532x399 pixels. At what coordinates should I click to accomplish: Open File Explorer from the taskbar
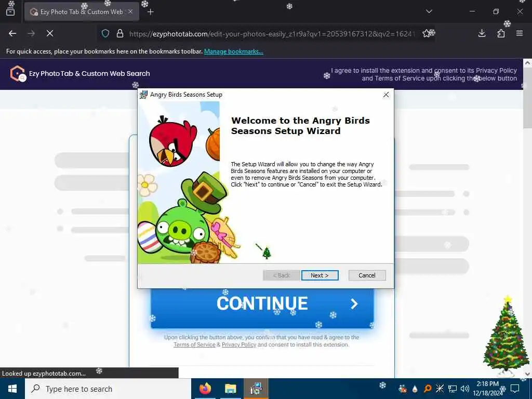(230, 389)
